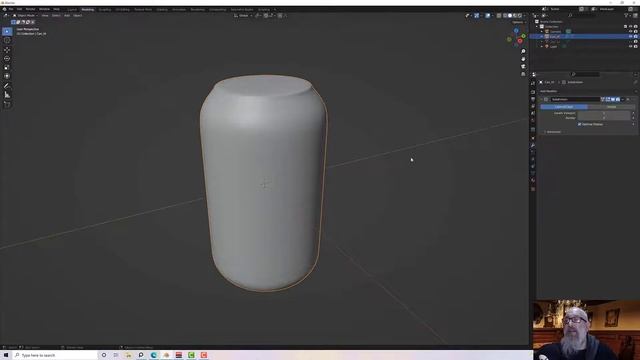Switch to the Shading workspace tab
Image resolution: width=640 pixels, height=360 pixels.
pyautogui.click(x=162, y=9)
